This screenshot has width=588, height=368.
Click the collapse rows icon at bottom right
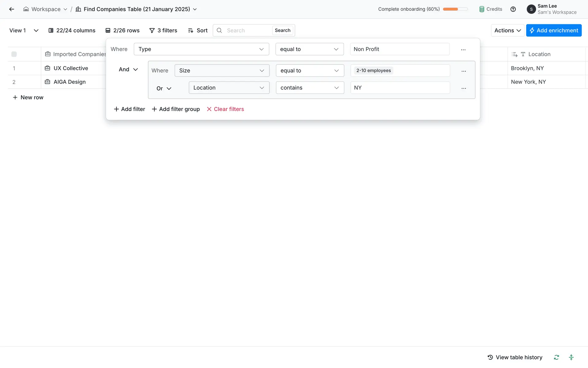tap(571, 357)
